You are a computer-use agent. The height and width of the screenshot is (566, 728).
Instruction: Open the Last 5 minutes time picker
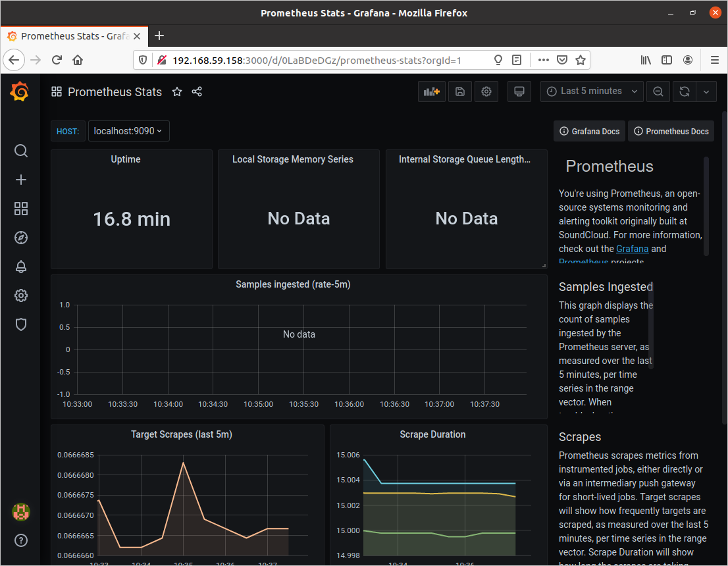[592, 91]
